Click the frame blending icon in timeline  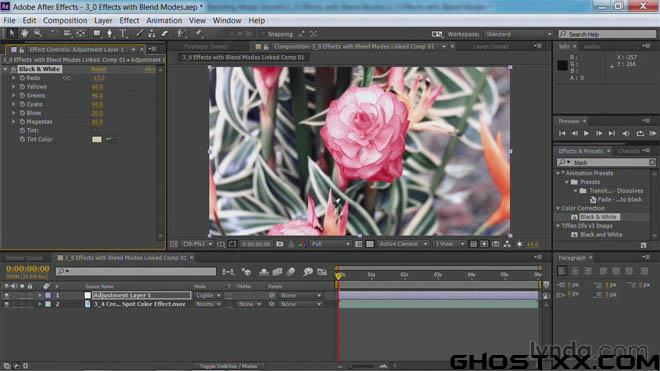[x=277, y=272]
